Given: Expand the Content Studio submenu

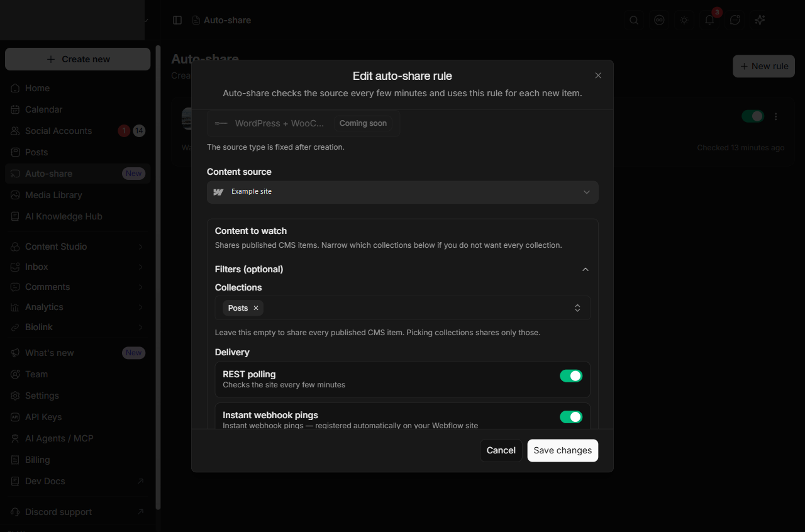Looking at the screenshot, I should pyautogui.click(x=141, y=247).
